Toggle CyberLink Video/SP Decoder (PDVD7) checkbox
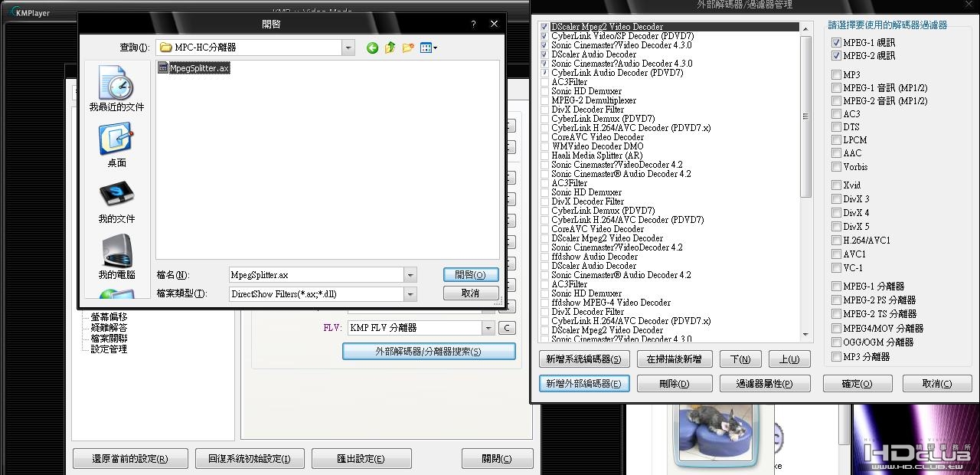Viewport: 980px width, 475px height. [x=544, y=36]
